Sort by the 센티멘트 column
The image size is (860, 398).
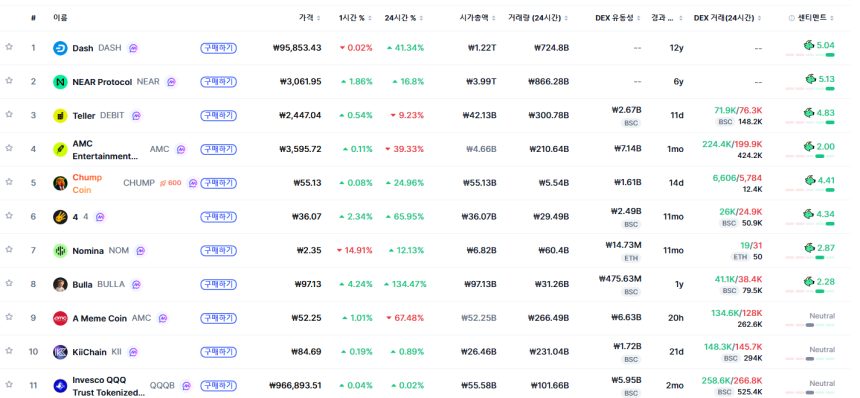point(816,18)
